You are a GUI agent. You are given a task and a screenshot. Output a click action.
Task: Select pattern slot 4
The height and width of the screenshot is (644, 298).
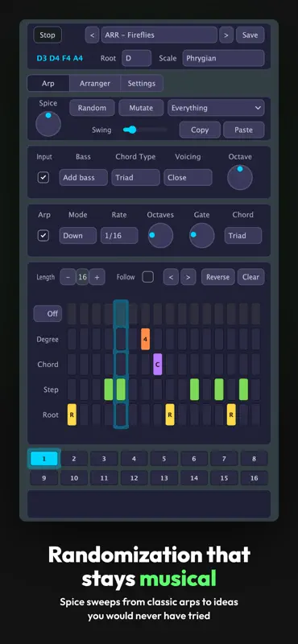(x=134, y=458)
